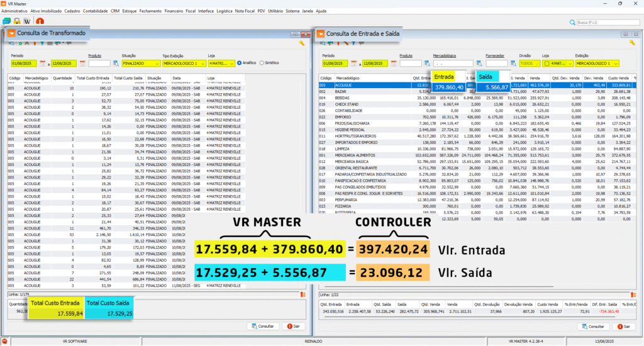The width and height of the screenshot is (644, 346).
Task: Click Produto input in Consulta de Transformado
Action: [99, 64]
